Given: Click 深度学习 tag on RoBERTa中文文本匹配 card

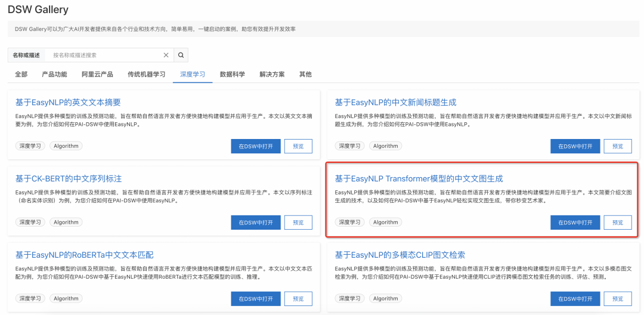Looking at the screenshot, I should (30, 298).
